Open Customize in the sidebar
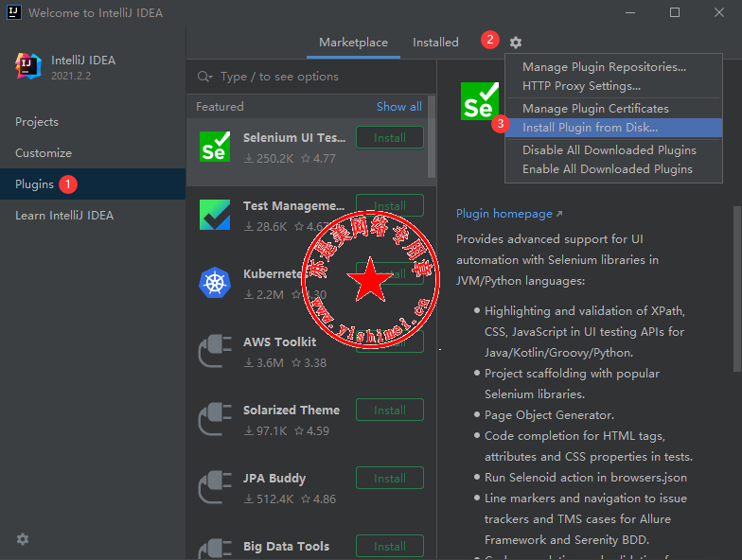The height and width of the screenshot is (560, 742). pyautogui.click(x=93, y=153)
